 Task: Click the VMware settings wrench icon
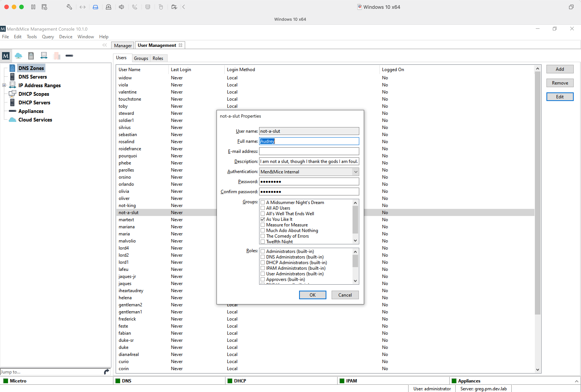click(x=69, y=7)
